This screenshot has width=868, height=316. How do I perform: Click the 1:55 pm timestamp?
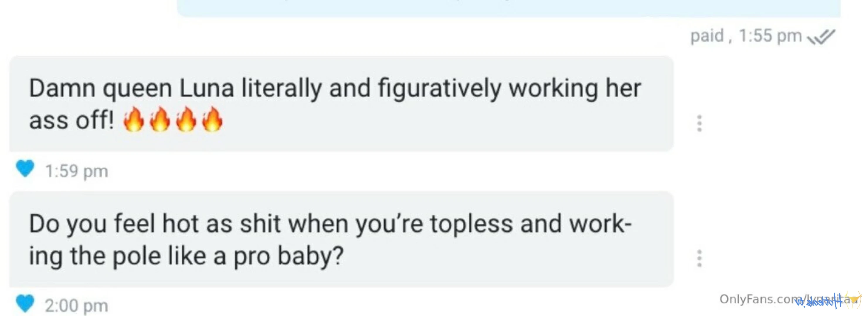770,36
